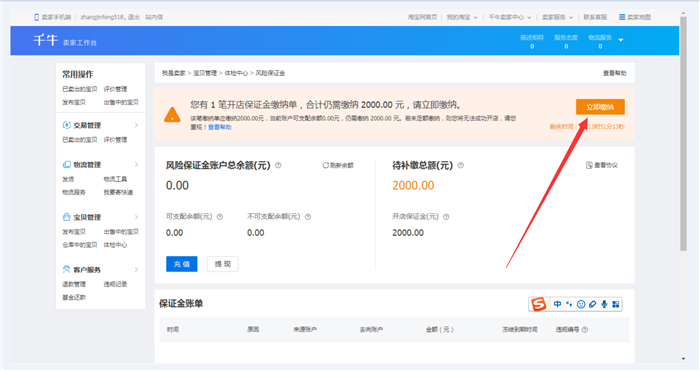This screenshot has width=700, height=371.
Task: Toggle the 中 Chinese mode on the Sogou toolbar
Action: pyautogui.click(x=558, y=304)
